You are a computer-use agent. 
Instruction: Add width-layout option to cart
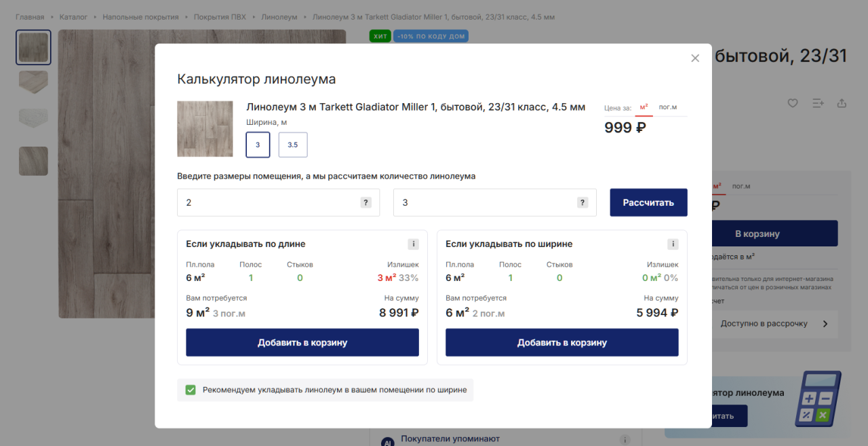pos(561,343)
